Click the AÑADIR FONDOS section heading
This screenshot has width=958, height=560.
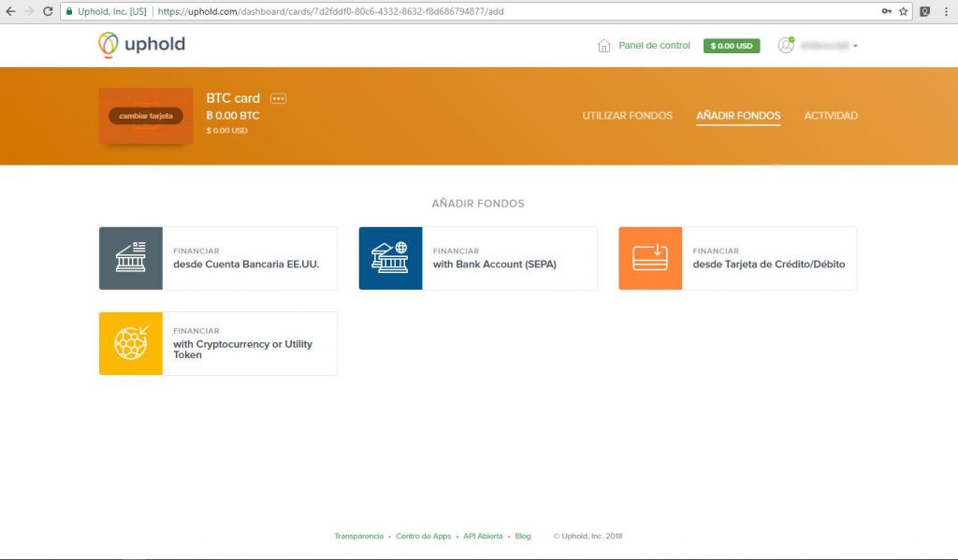pyautogui.click(x=478, y=204)
